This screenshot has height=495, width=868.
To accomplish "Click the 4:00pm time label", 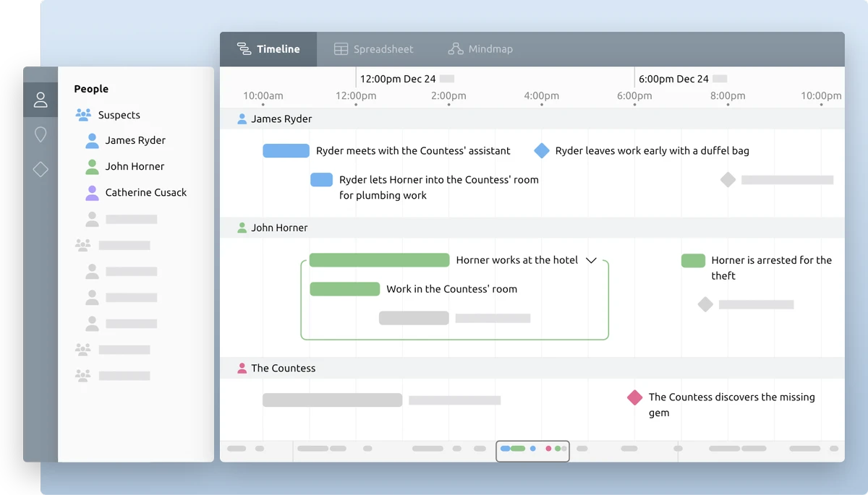I will point(542,95).
